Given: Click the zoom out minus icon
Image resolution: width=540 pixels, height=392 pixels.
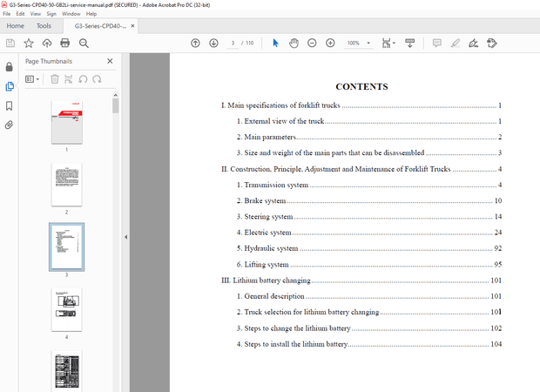Looking at the screenshot, I should pyautogui.click(x=313, y=43).
